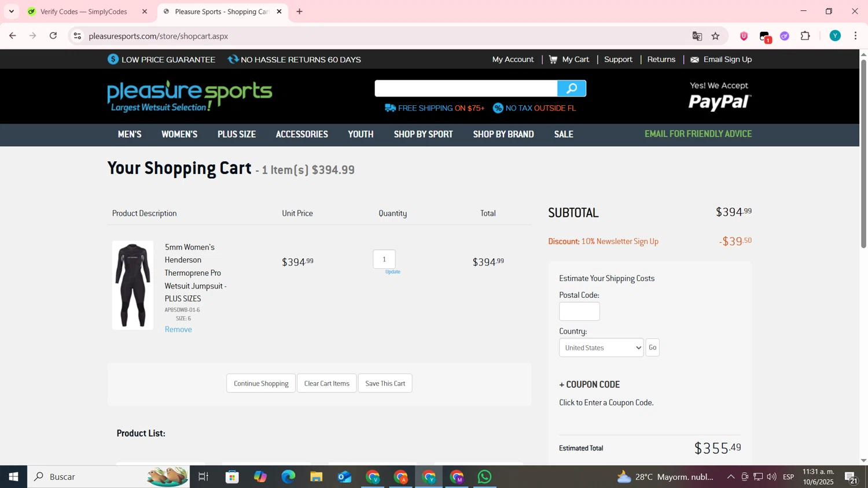Click the wetsuit product thumbnail
Image resolution: width=868 pixels, height=488 pixels.
pyautogui.click(x=133, y=285)
